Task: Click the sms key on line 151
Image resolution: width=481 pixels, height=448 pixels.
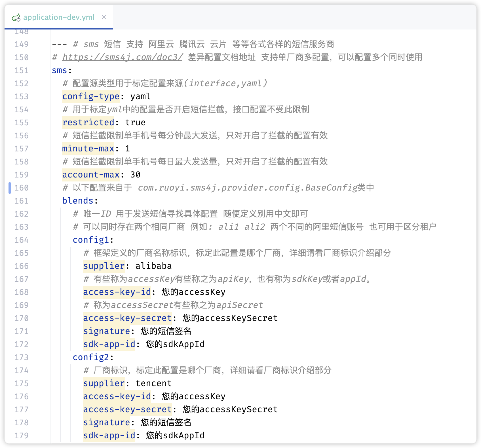Action: tap(59, 70)
